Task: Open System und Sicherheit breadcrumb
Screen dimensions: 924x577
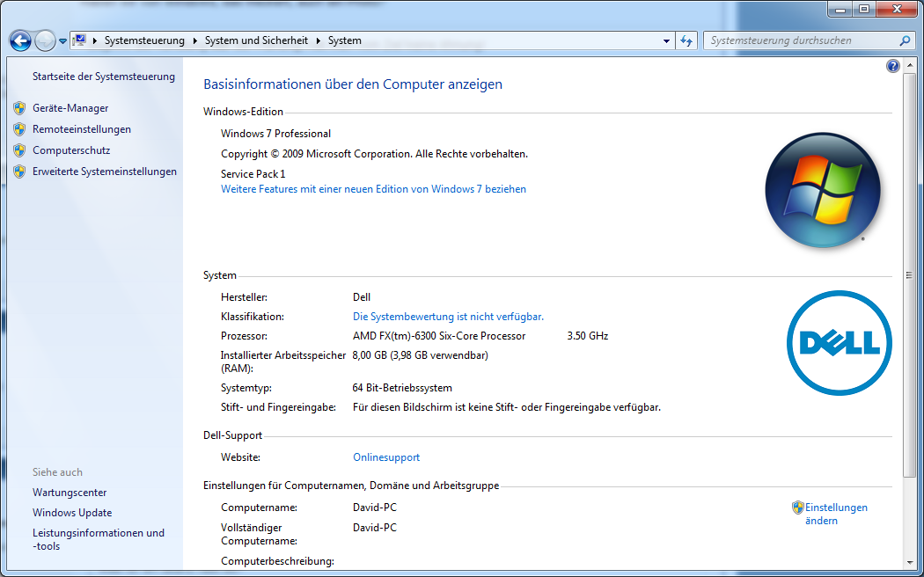Action: click(256, 40)
